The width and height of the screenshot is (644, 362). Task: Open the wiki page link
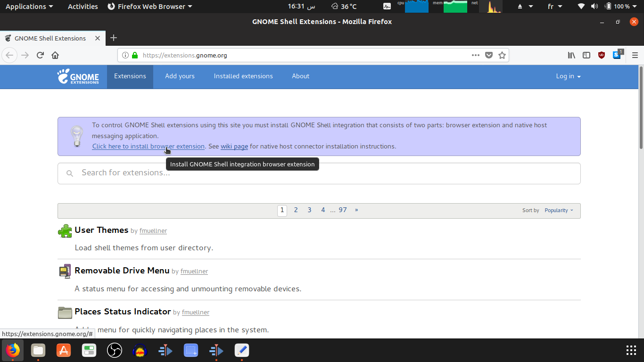(234, 147)
